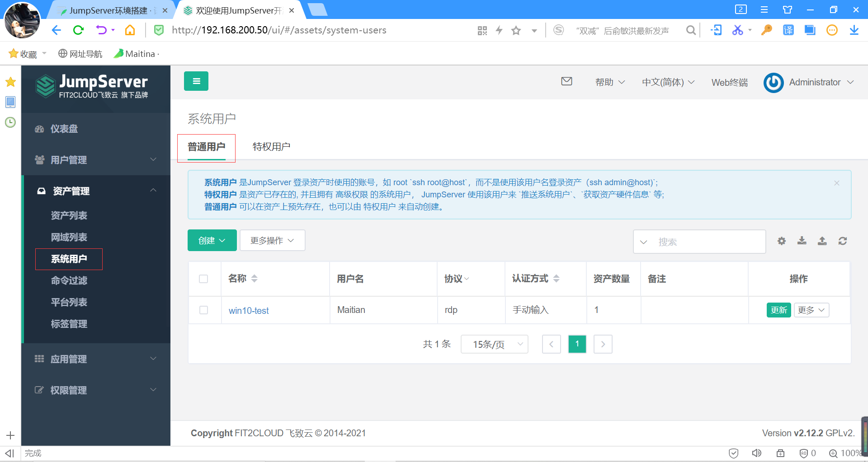This screenshot has height=462, width=868.
Task: Toggle the sidebar with the green hamburger button
Action: [x=196, y=81]
